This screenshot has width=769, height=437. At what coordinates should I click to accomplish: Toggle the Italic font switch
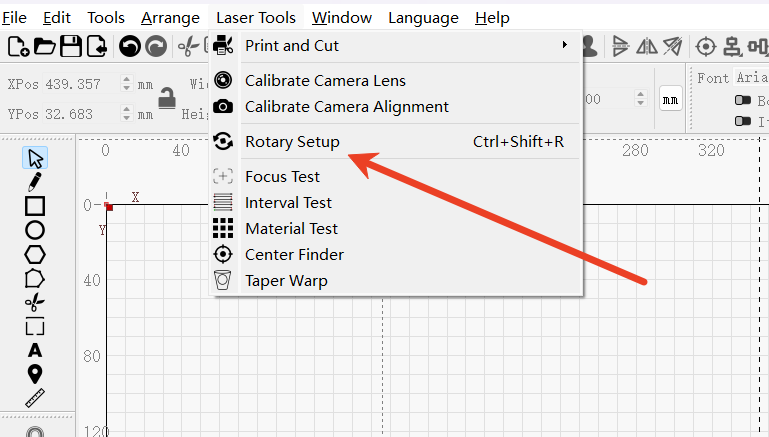(743, 121)
